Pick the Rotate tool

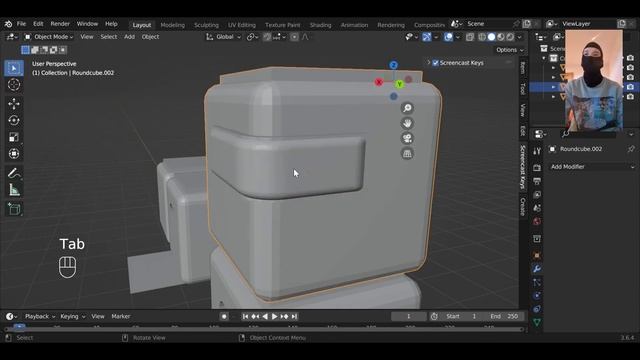14,120
